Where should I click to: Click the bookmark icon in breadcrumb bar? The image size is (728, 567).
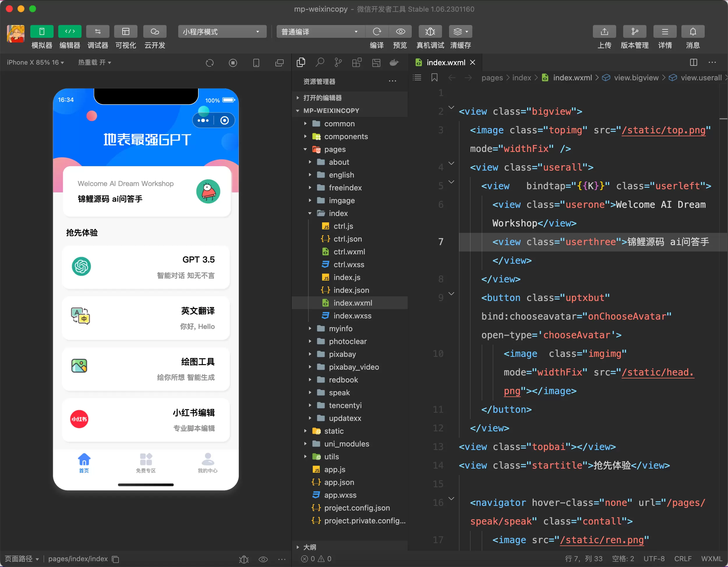(434, 78)
